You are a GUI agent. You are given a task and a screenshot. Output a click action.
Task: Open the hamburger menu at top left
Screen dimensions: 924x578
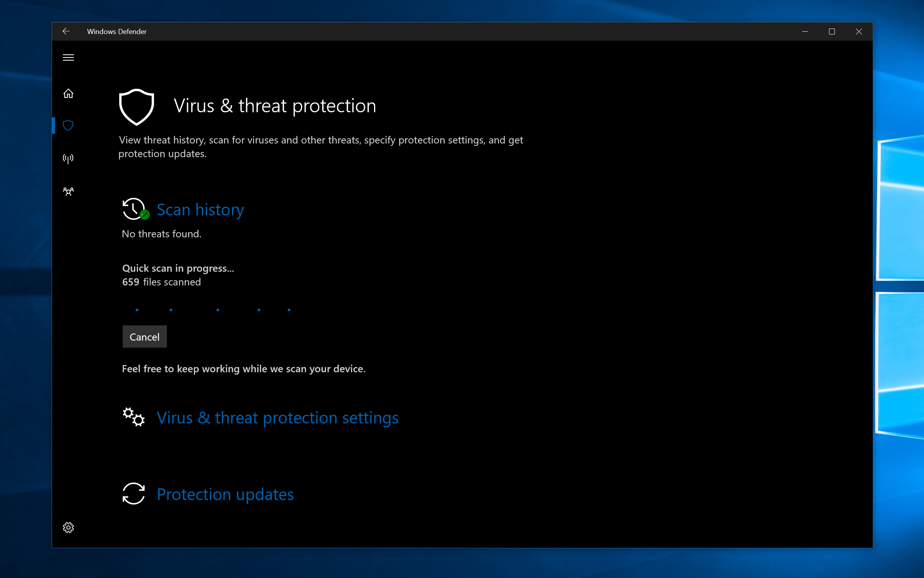click(68, 57)
